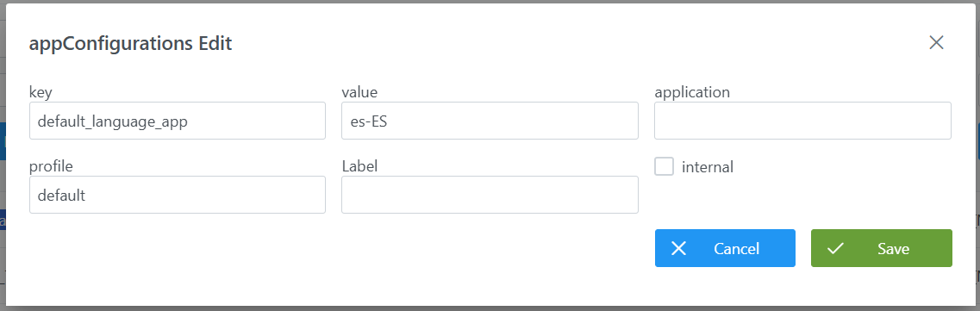Click the "value" field label
Image resolution: width=980 pixels, height=311 pixels.
[359, 92]
